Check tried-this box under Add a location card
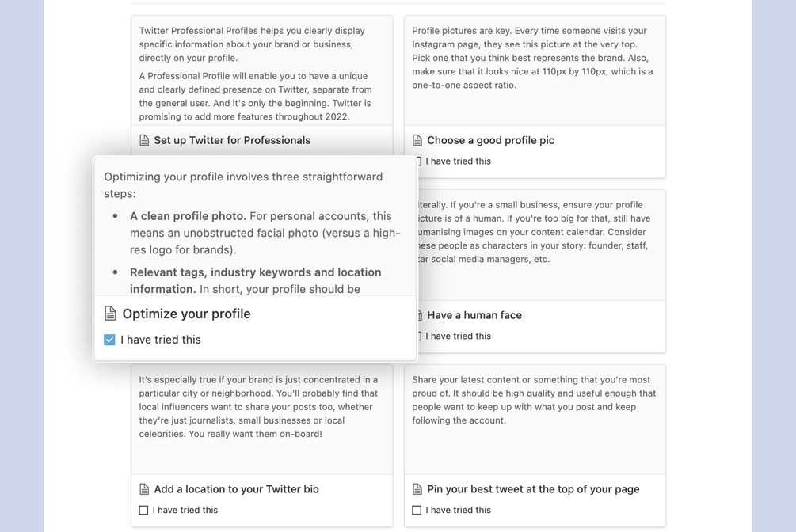 tap(143, 511)
